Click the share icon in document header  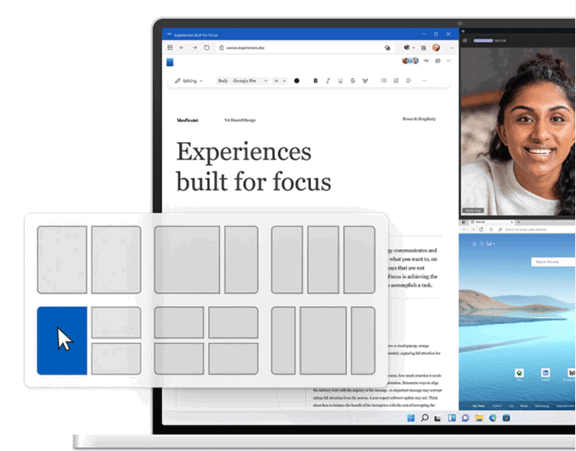[438, 61]
